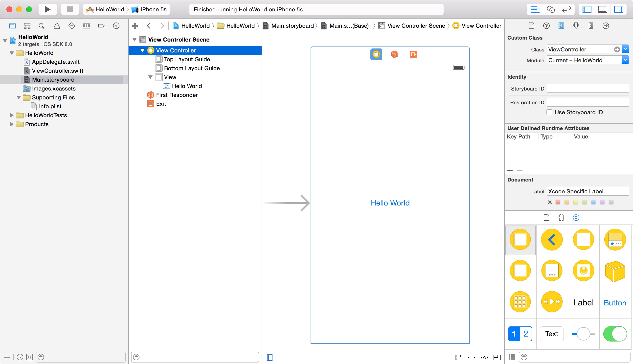
Task: Toggle the document outline visibility
Action: (270, 358)
